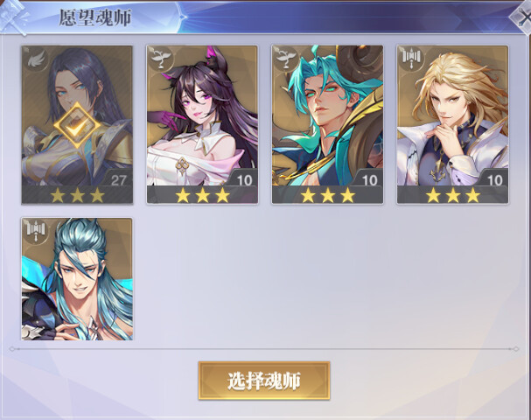Click level badge 10 on blonde man card

click(493, 179)
